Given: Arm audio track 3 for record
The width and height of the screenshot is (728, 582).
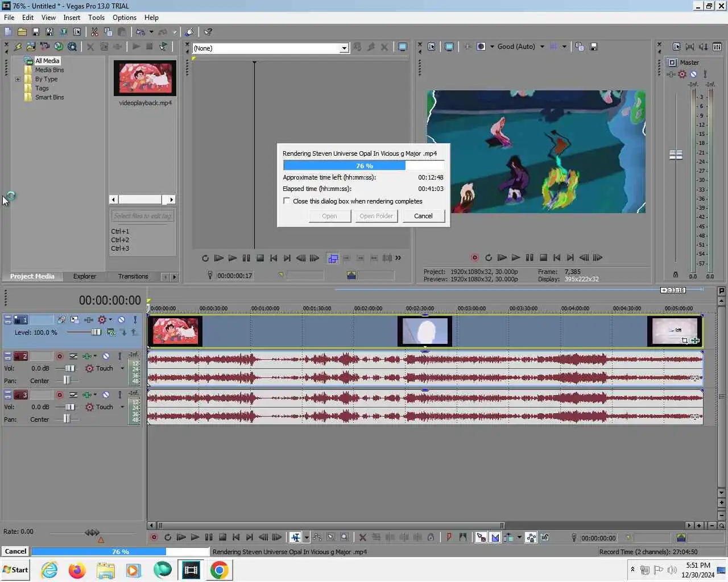Looking at the screenshot, I should [x=59, y=395].
